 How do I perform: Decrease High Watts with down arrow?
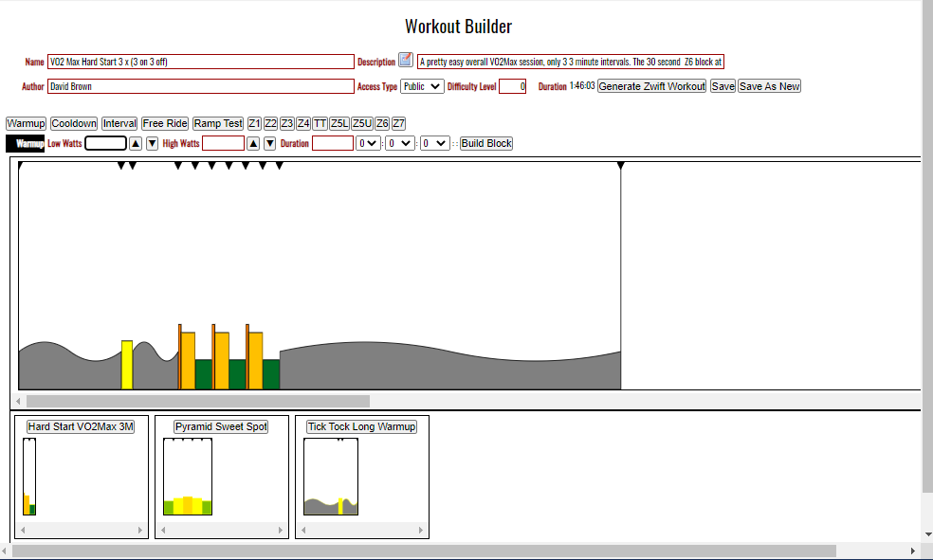pos(269,144)
